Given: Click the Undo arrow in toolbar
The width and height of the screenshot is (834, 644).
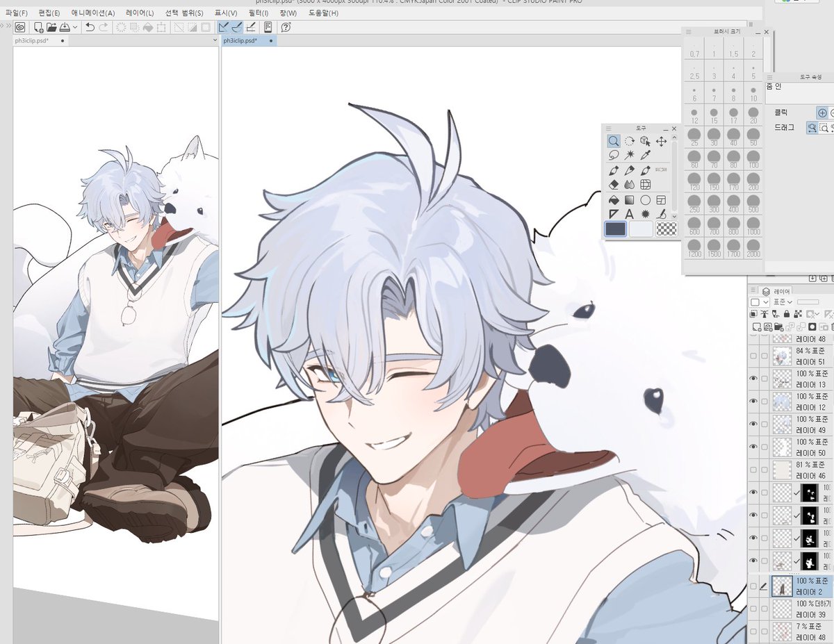Looking at the screenshot, I should [x=90, y=27].
